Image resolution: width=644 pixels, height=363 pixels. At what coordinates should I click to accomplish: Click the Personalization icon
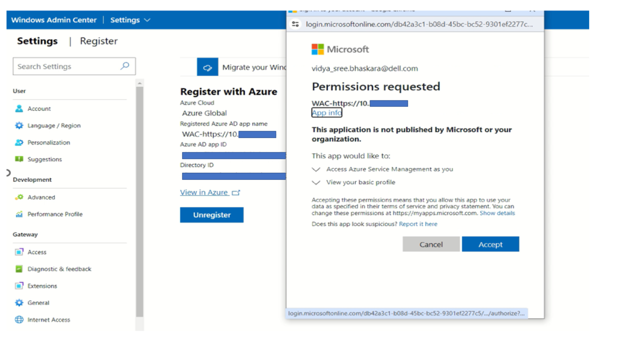pos(19,143)
